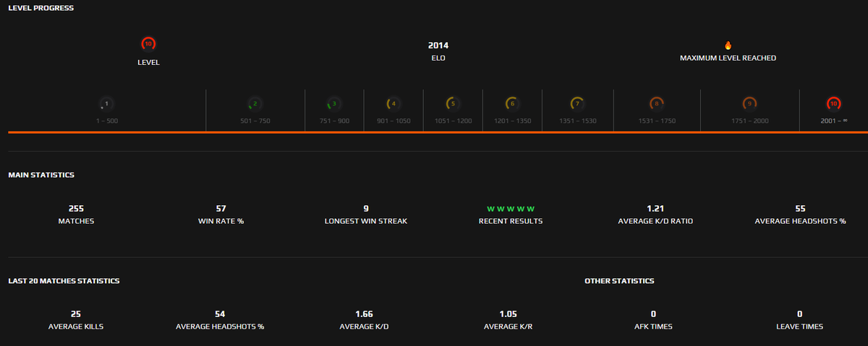This screenshot has height=346, width=868.
Task: Select the level 4 badge icon
Action: pos(393,104)
